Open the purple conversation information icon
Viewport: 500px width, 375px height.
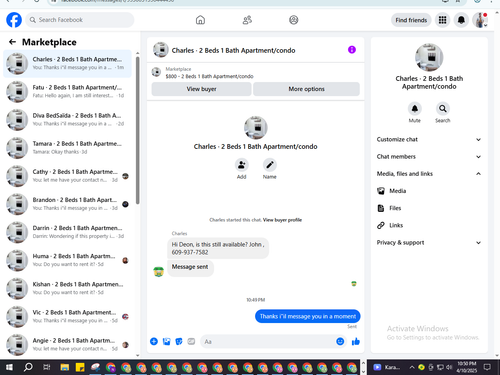coord(352,50)
